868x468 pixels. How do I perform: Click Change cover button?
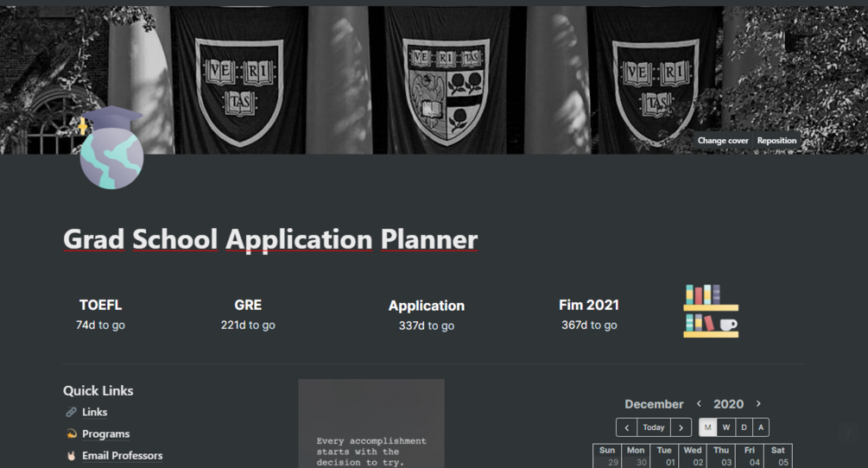722,141
